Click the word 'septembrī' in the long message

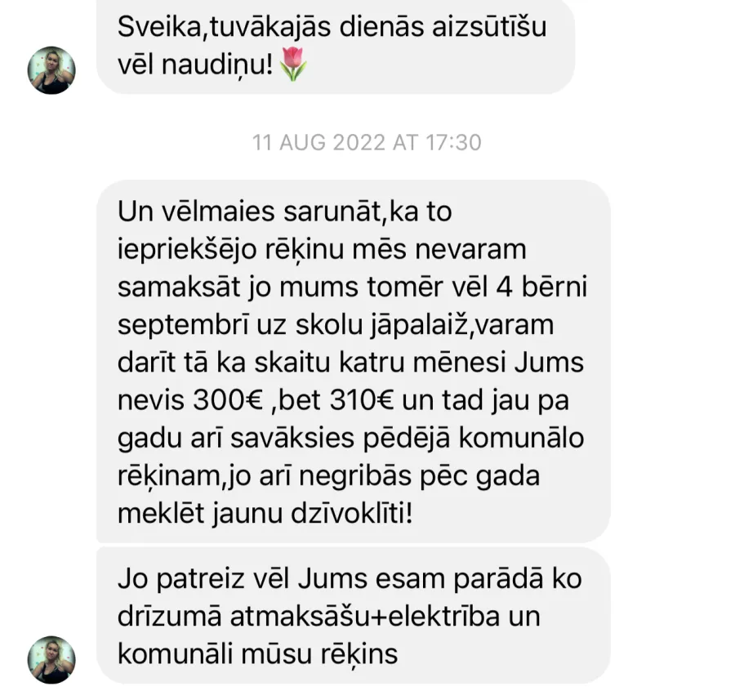[x=183, y=325]
